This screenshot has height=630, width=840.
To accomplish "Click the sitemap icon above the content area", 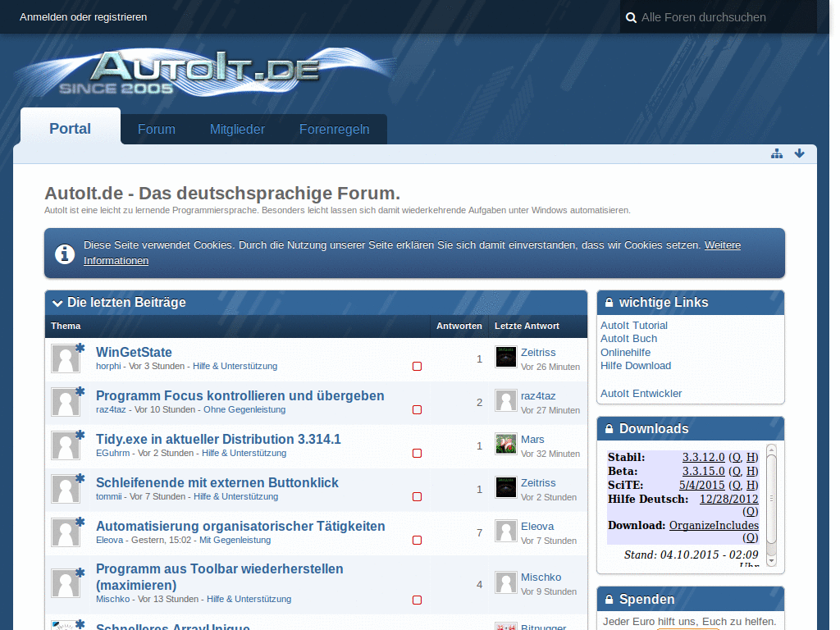I will 777,153.
